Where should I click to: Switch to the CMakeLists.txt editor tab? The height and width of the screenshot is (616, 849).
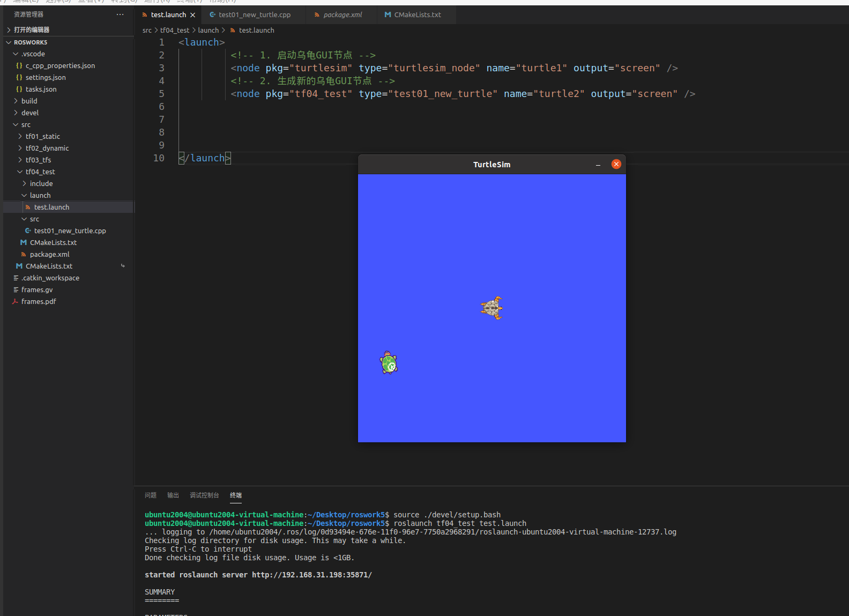418,15
